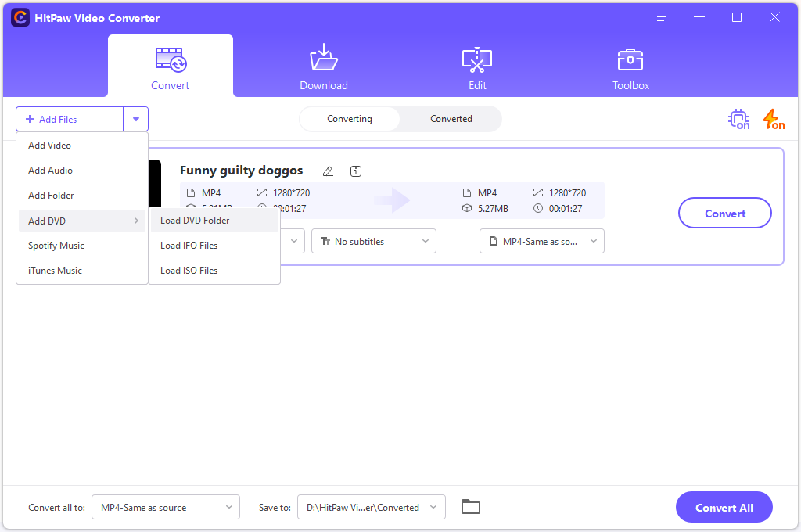Show file info for Funny guilty doggos

356,171
